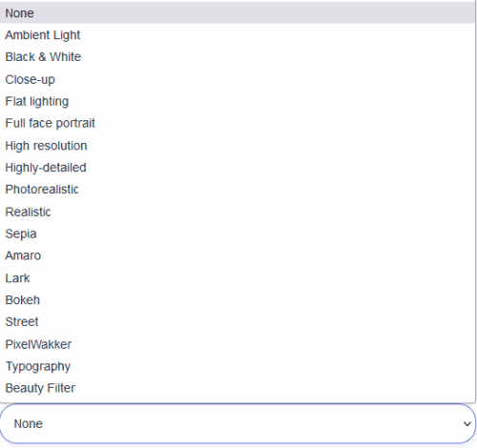Screen dimensions: 477x448
Task: Select the None option in list
Action: 238,13
